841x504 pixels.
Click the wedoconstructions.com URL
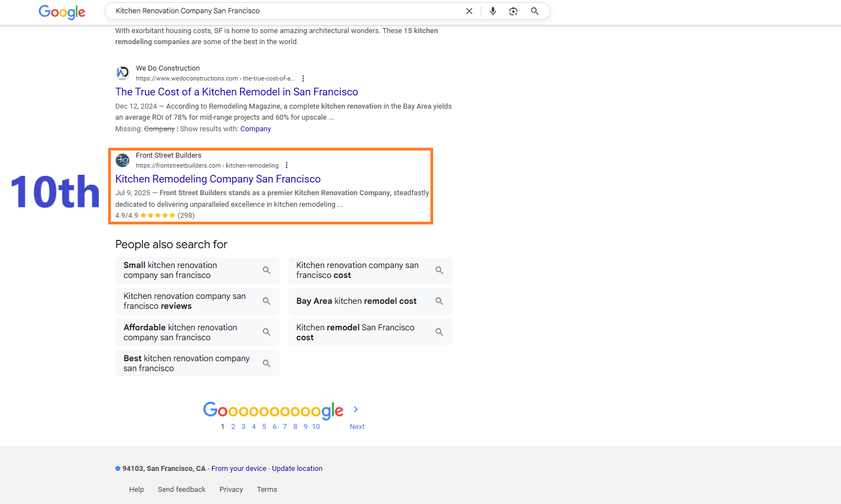pyautogui.click(x=215, y=78)
